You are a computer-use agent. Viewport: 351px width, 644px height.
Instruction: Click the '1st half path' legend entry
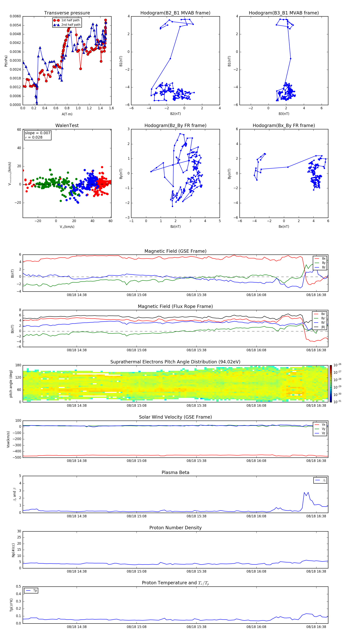pyautogui.click(x=66, y=20)
